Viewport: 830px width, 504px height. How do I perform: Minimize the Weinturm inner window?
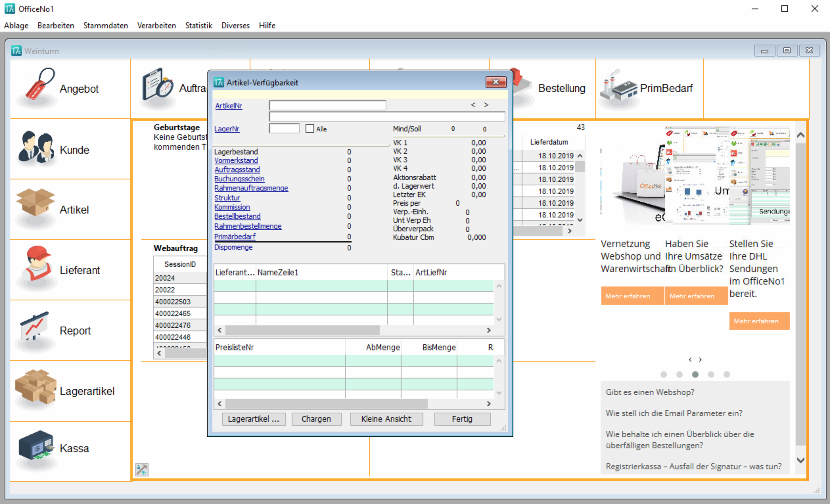click(764, 51)
